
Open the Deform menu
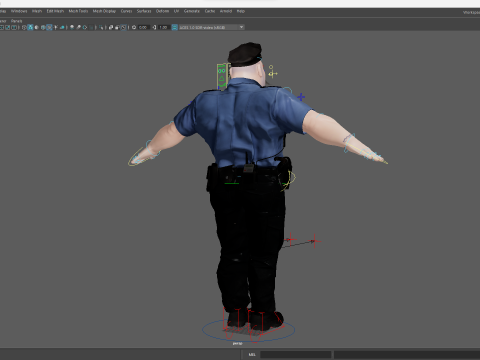coord(162,11)
